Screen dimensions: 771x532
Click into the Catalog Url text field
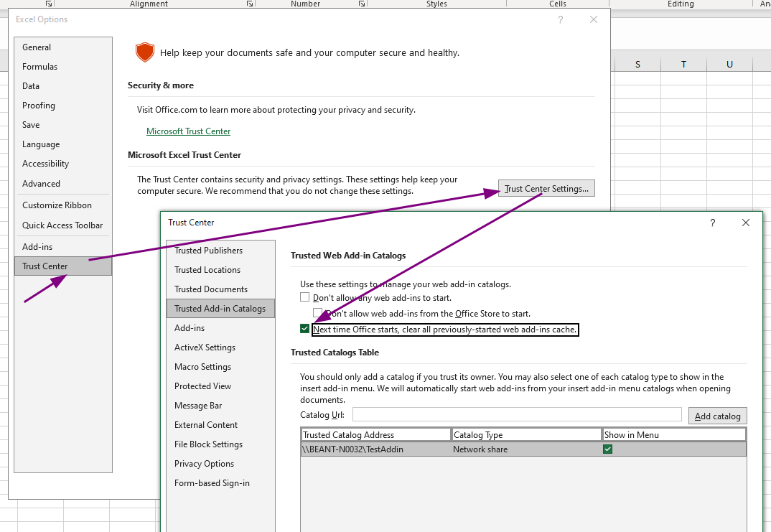point(516,414)
